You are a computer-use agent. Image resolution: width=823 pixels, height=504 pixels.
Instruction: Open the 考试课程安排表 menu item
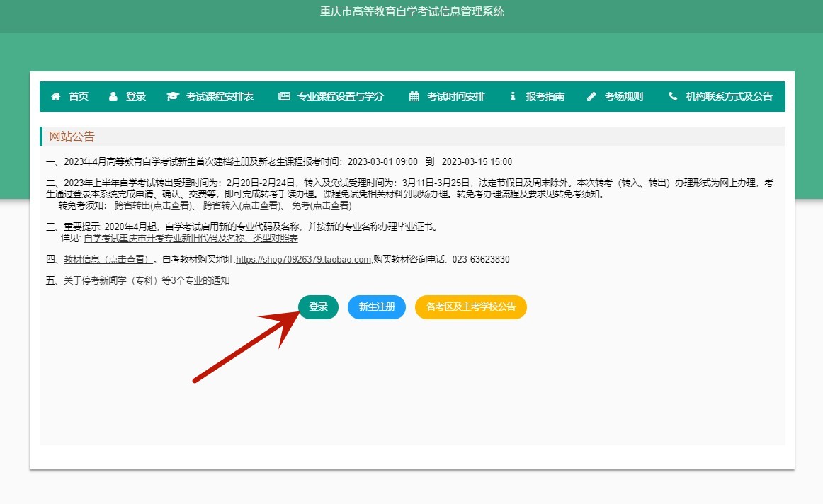220,97
